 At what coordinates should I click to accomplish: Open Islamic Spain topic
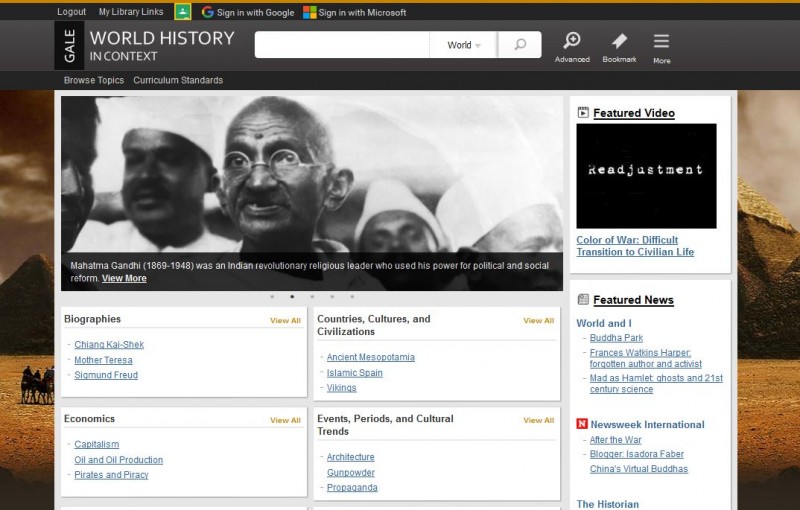355,373
